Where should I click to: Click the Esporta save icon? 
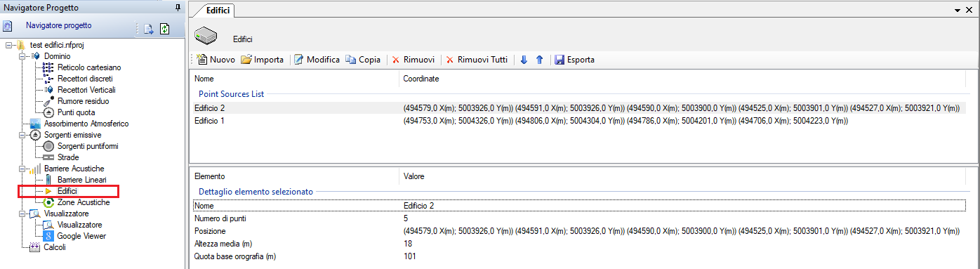(559, 60)
